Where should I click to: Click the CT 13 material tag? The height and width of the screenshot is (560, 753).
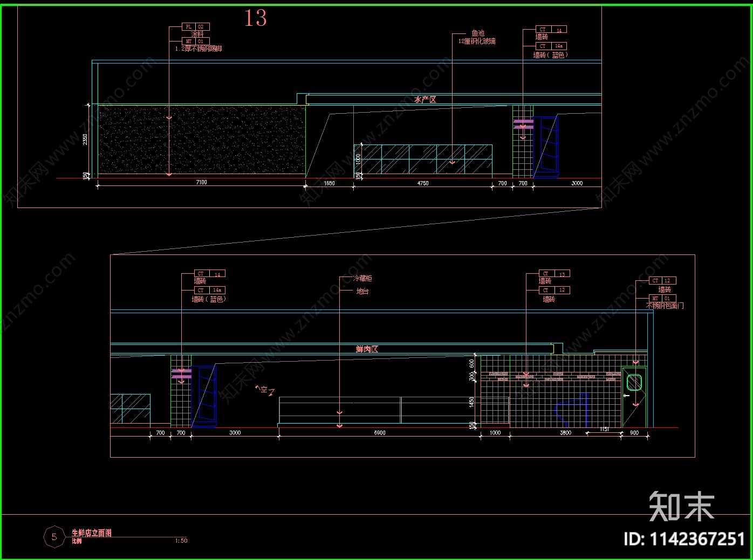(x=555, y=274)
